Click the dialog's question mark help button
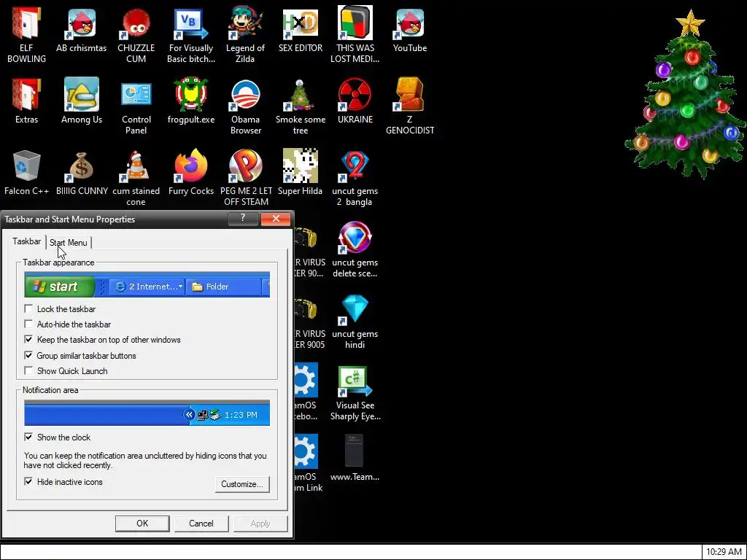747x560 pixels. pyautogui.click(x=243, y=219)
